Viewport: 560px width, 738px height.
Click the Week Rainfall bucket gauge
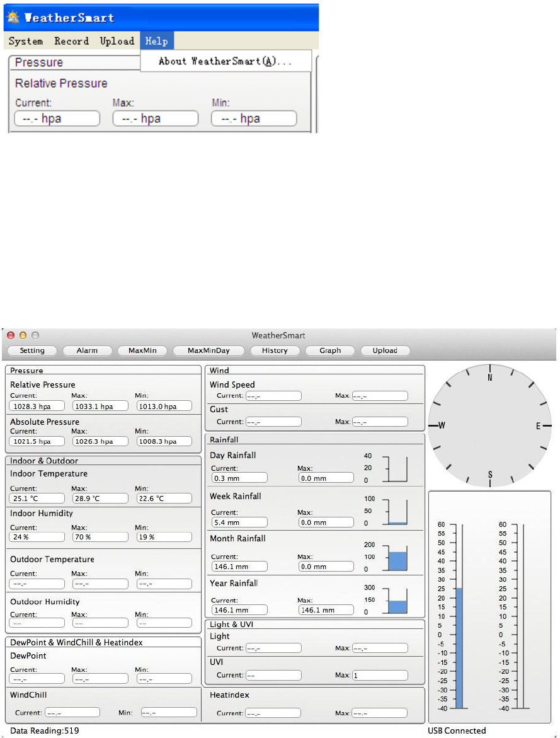(x=397, y=512)
